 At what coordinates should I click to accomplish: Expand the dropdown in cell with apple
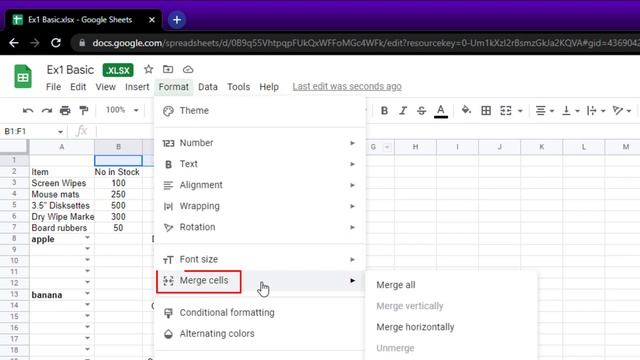tap(87, 238)
